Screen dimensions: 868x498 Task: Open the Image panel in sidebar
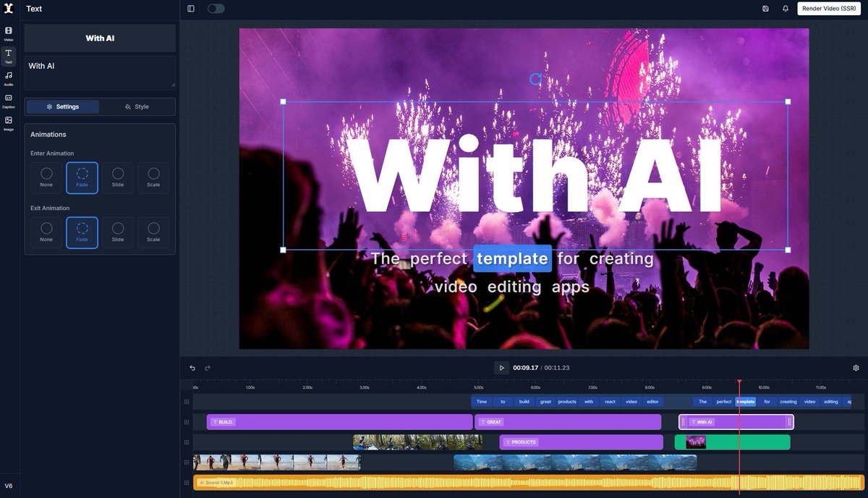9,123
